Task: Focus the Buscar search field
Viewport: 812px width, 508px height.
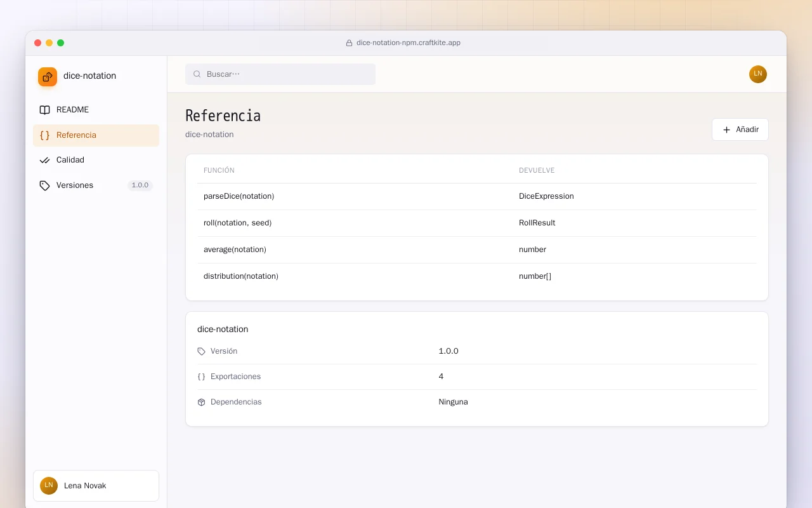Action: pyautogui.click(x=280, y=74)
